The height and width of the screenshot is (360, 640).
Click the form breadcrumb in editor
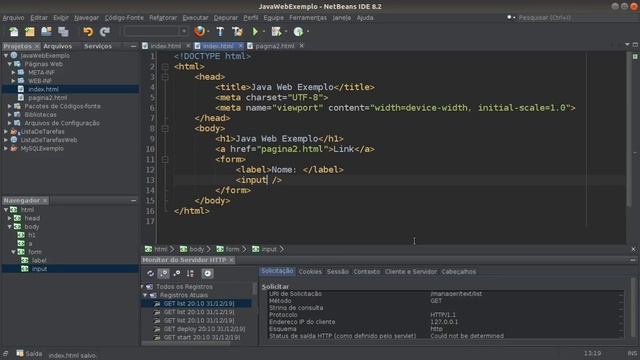tap(232, 249)
